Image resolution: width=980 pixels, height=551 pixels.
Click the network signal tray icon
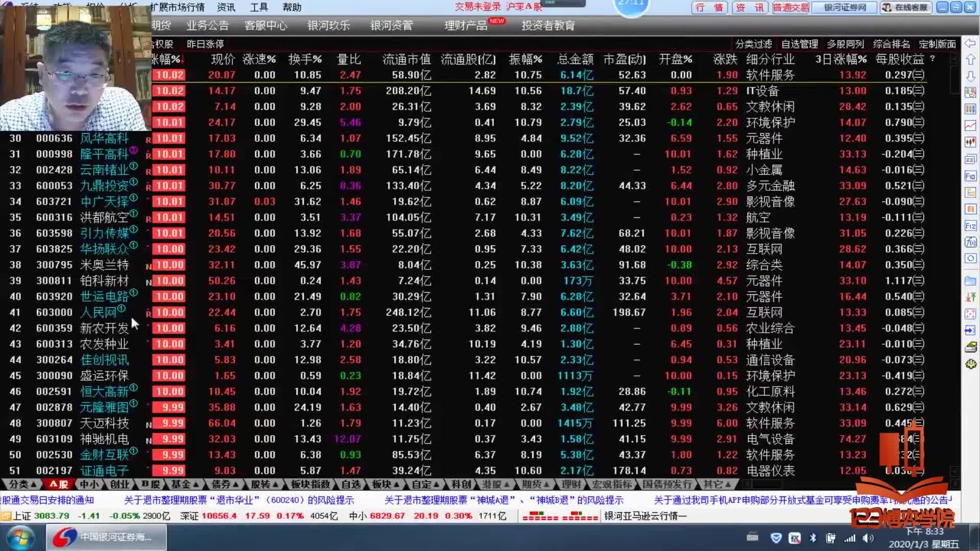point(849,538)
